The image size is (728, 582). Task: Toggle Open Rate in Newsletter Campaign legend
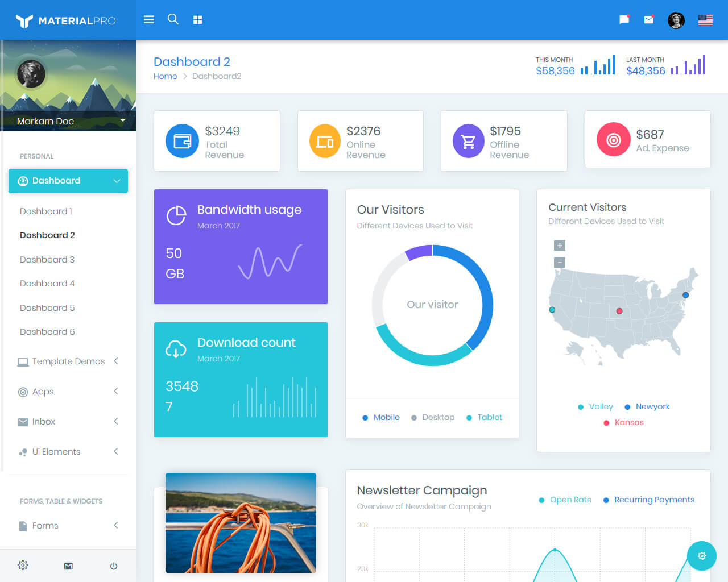[x=565, y=500]
